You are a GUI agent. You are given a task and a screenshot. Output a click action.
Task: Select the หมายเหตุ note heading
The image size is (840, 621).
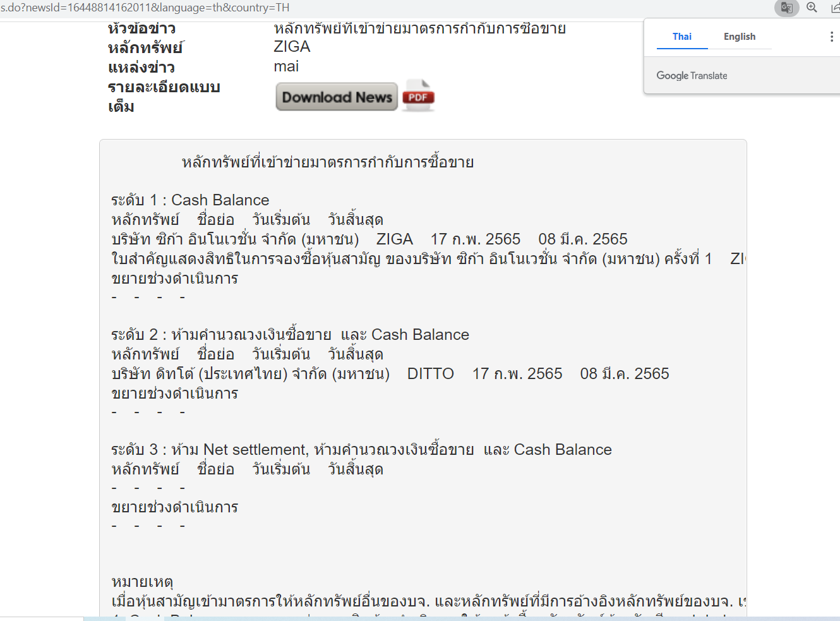point(142,582)
